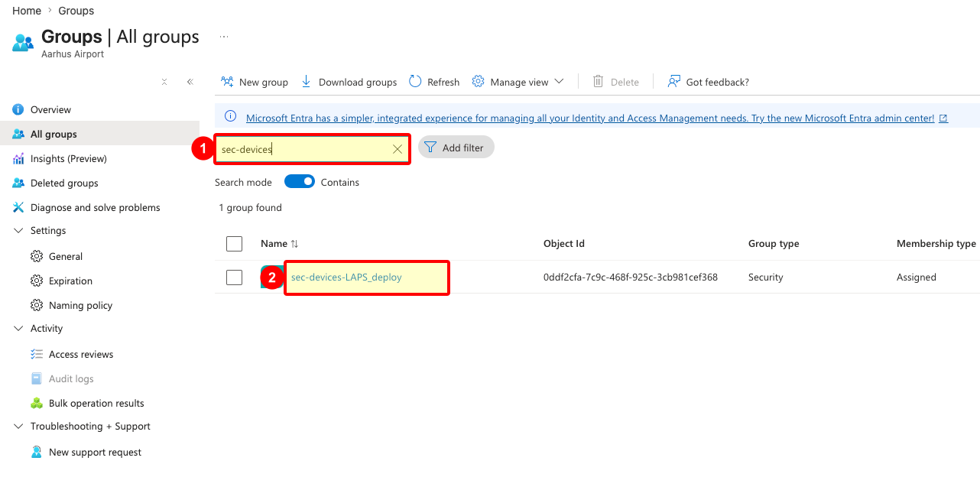Click the Expiration gear icon
This screenshot has width=980, height=503.
(37, 281)
